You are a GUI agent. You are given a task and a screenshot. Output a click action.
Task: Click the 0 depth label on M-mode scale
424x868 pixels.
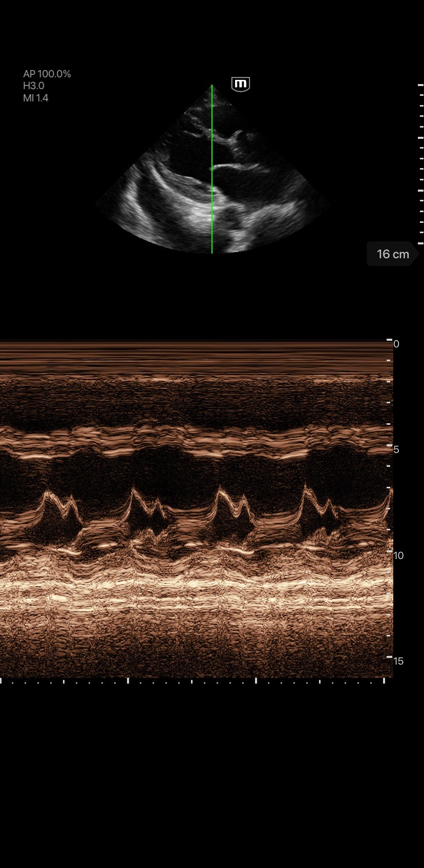click(396, 344)
